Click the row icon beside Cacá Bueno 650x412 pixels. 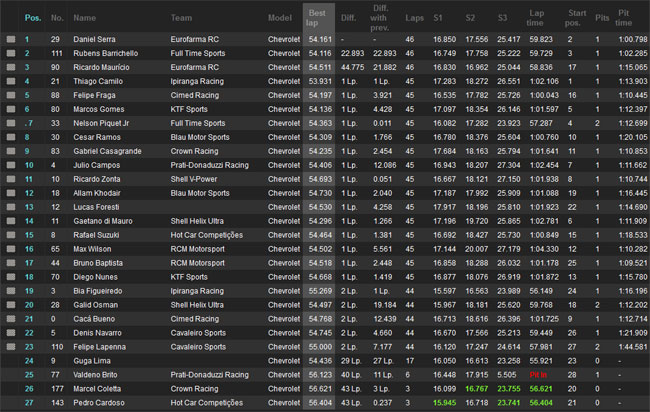tap(11, 319)
